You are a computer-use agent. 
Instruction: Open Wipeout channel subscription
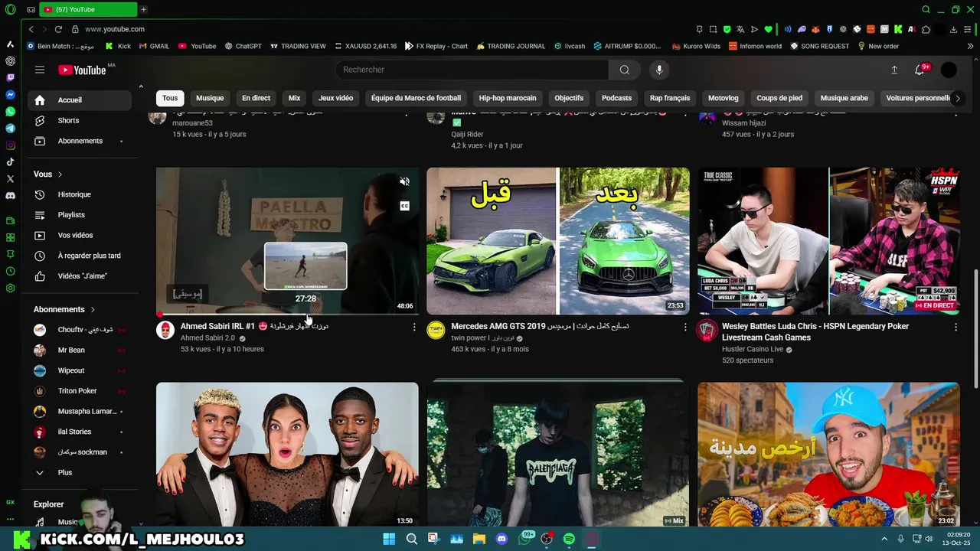coord(80,370)
